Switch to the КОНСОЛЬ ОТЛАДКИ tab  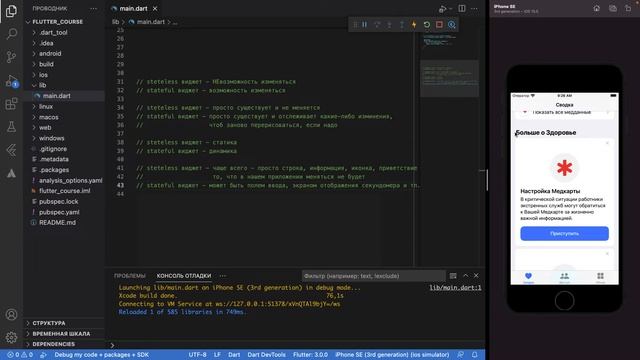click(x=184, y=276)
